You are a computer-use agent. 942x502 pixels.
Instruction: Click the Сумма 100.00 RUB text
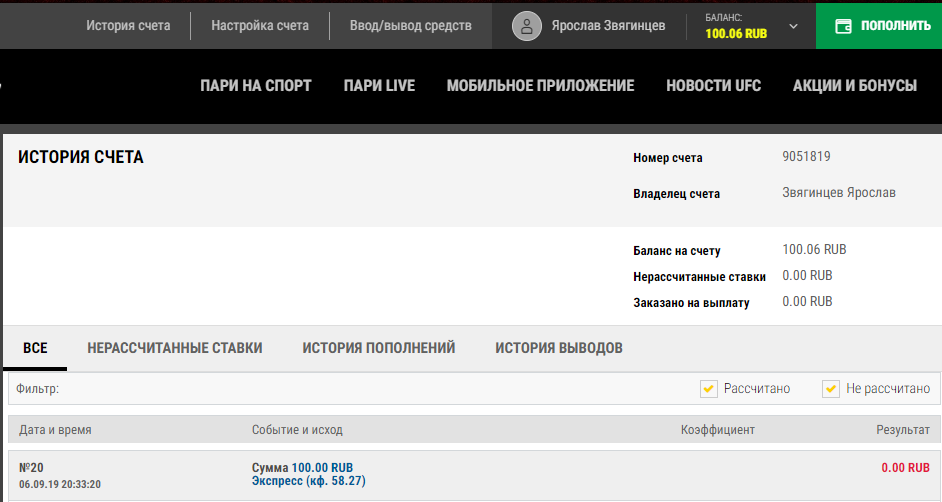point(302,468)
